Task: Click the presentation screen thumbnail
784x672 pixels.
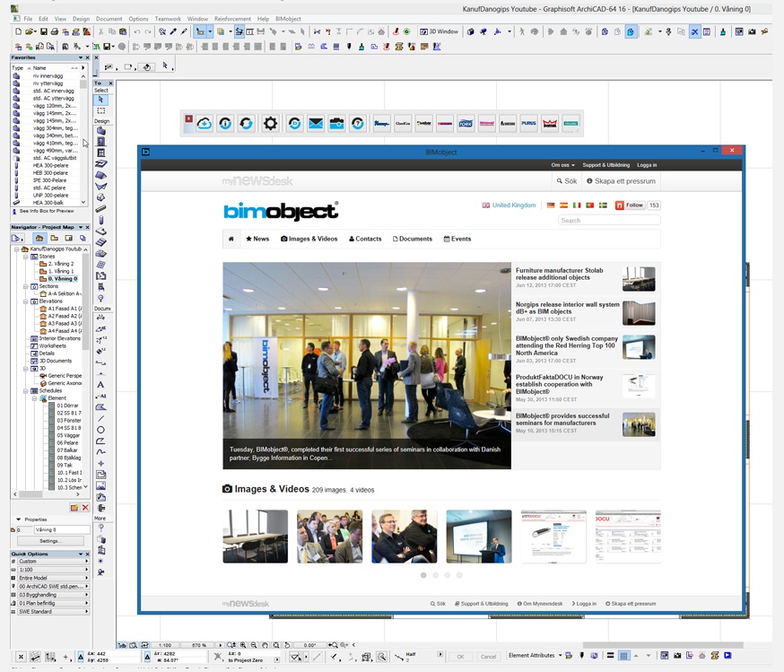Action: (478, 537)
